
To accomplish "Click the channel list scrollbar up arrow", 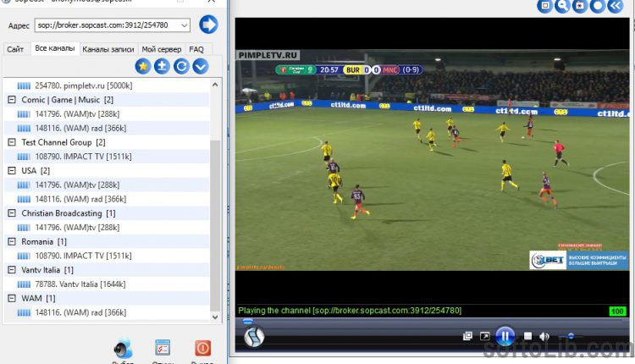I will (215, 85).
